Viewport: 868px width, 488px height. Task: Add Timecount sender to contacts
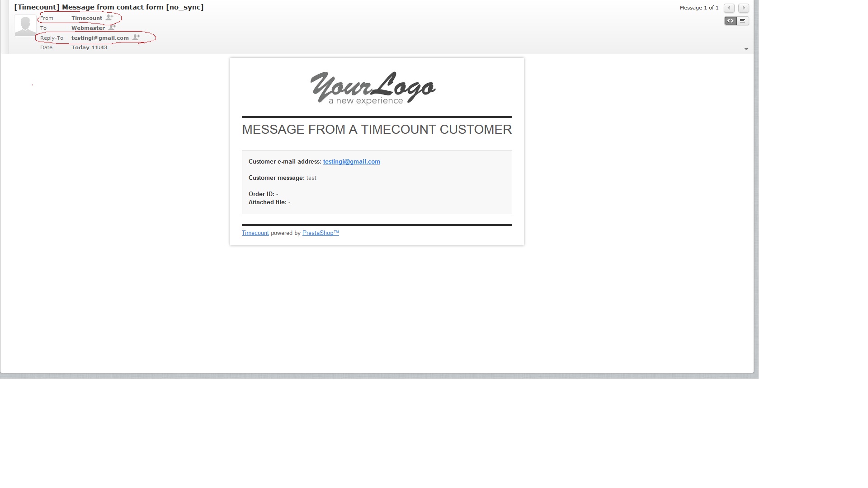(109, 18)
